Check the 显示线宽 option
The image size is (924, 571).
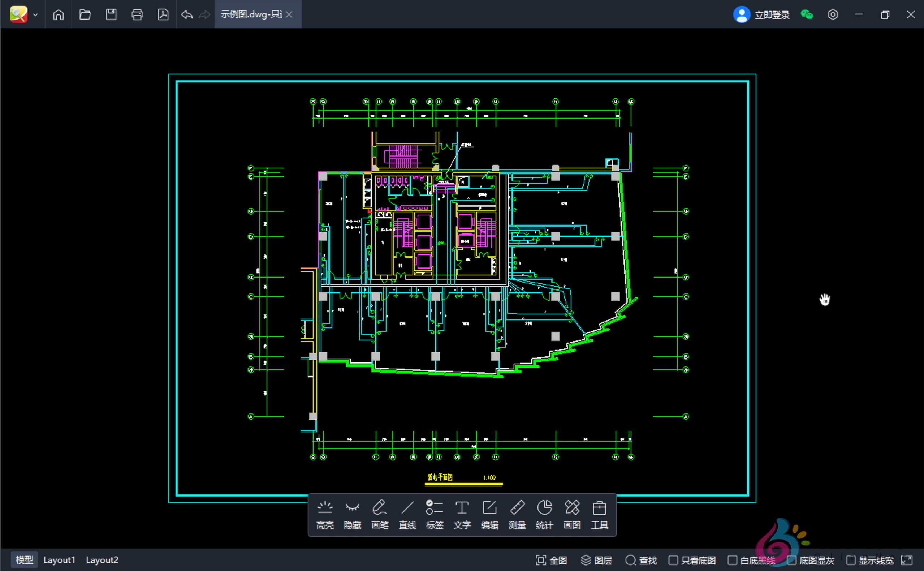(x=851, y=560)
